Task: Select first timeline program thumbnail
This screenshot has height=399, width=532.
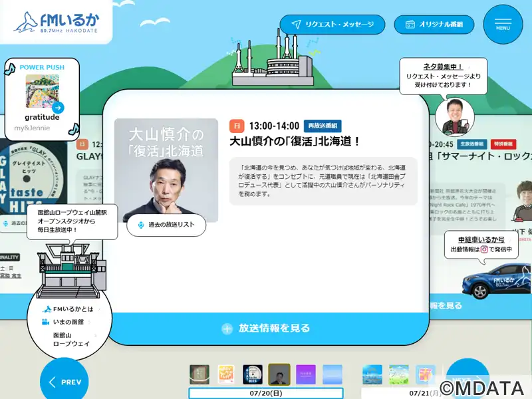Action: [x=199, y=374]
